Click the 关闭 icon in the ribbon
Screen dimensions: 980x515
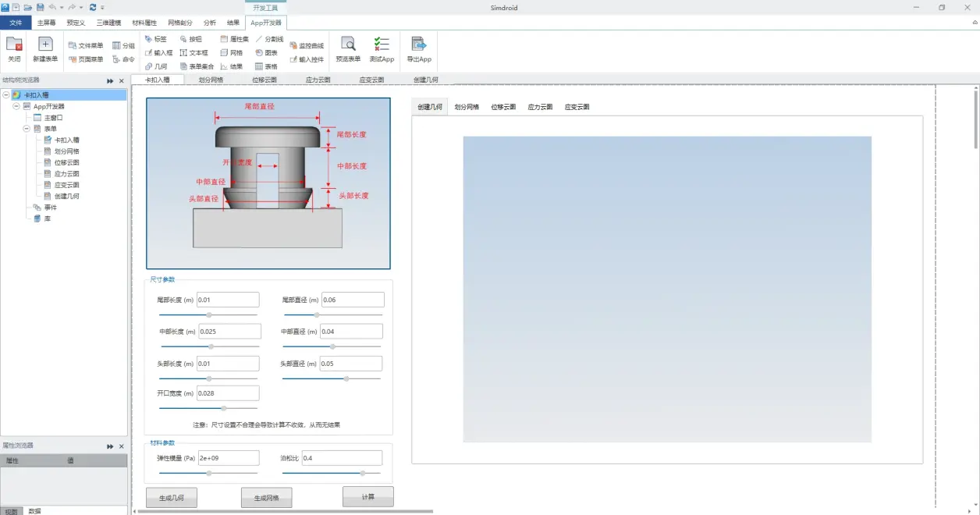14,45
